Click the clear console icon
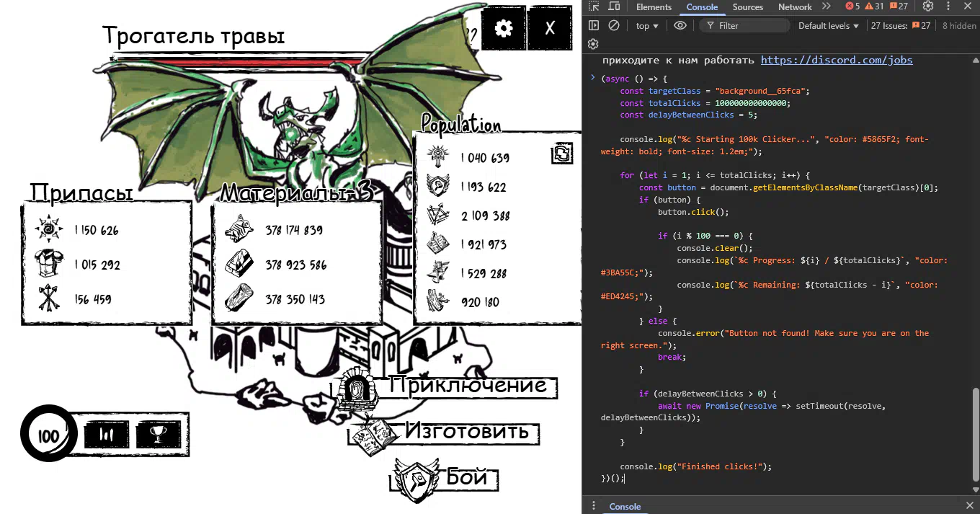Screen dimensions: 980x514 [614, 25]
